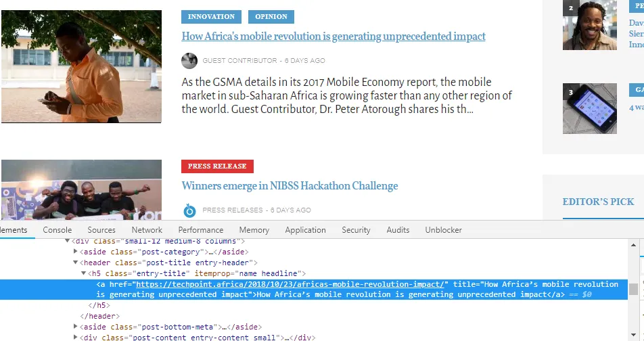The height and width of the screenshot is (341, 644).
Task: Click the techpoint.africa href URL in DevTools
Action: pos(292,284)
